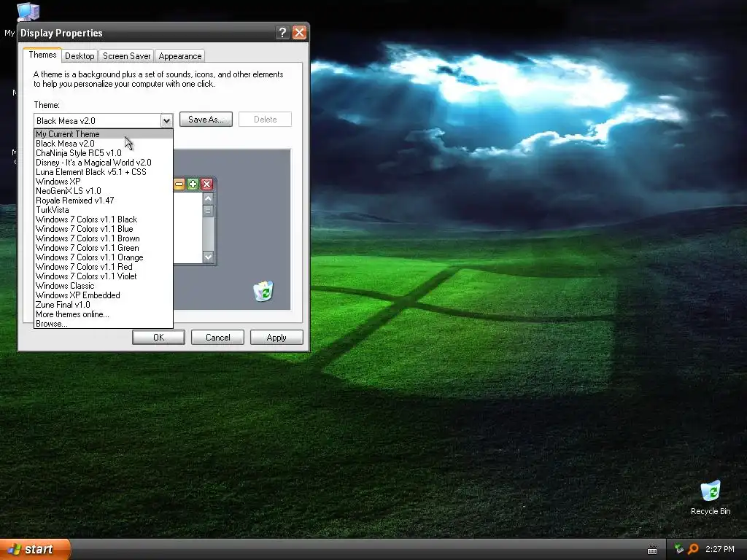Switch to the Appearance tab
The width and height of the screenshot is (747, 560).
coord(180,55)
